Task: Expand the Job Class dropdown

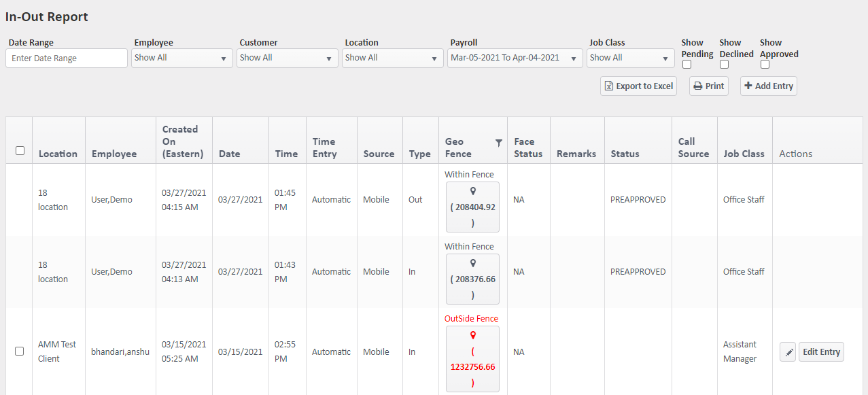Action: (630, 58)
